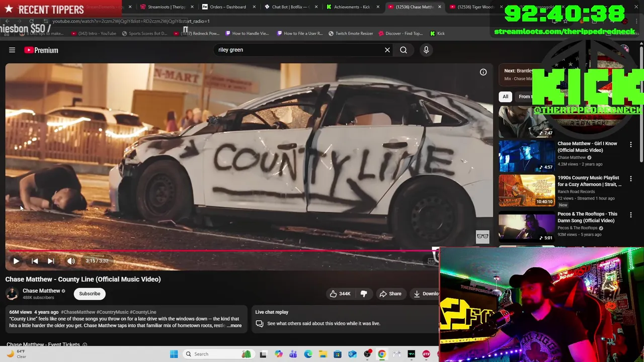Like the video with 344K likes
This screenshot has height=362, width=644.
[x=340, y=294]
